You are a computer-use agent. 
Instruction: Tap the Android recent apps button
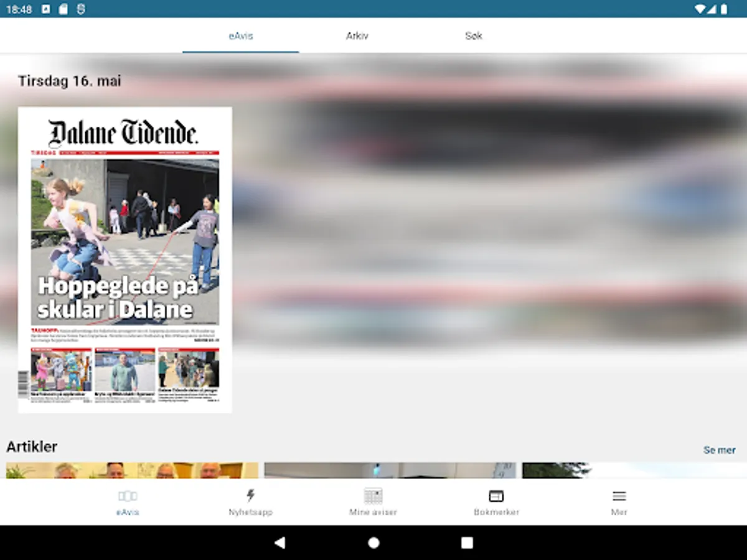pyautogui.click(x=467, y=543)
